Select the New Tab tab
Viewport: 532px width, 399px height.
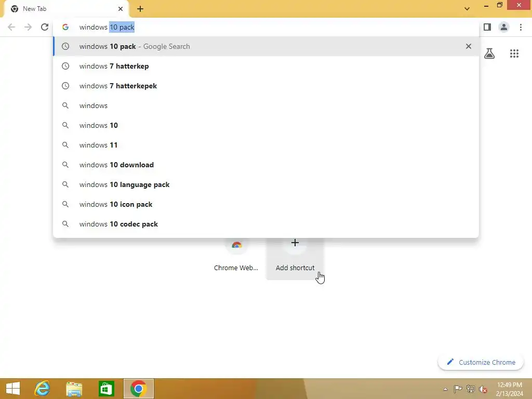point(66,9)
